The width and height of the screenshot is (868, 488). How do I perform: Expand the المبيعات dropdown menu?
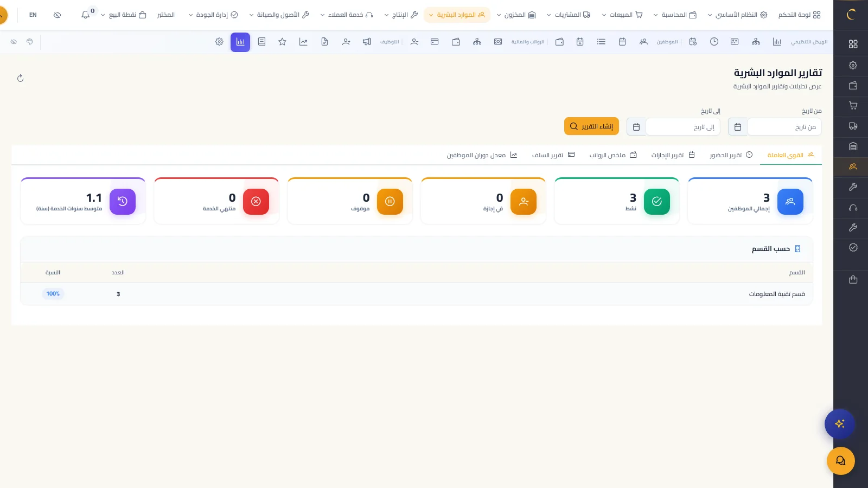(622, 15)
